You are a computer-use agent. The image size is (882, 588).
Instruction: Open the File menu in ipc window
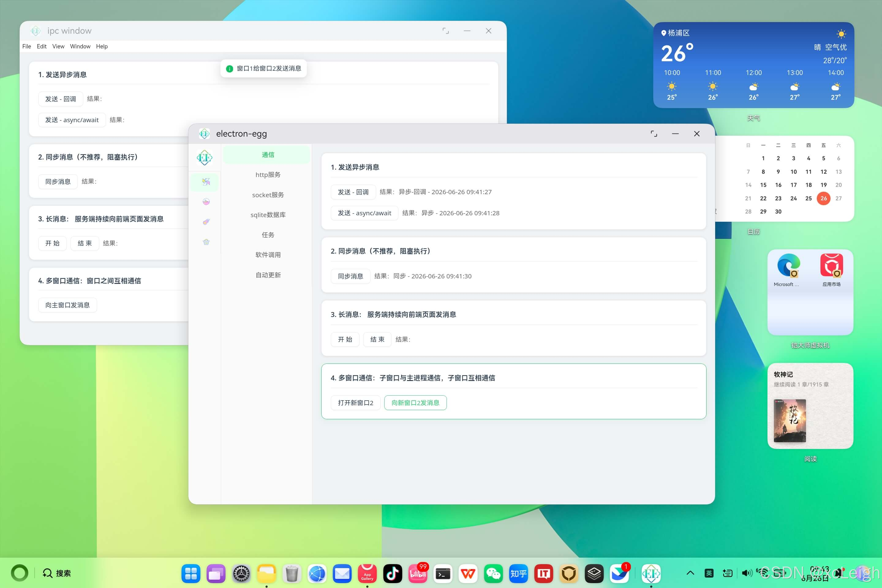[x=27, y=46]
